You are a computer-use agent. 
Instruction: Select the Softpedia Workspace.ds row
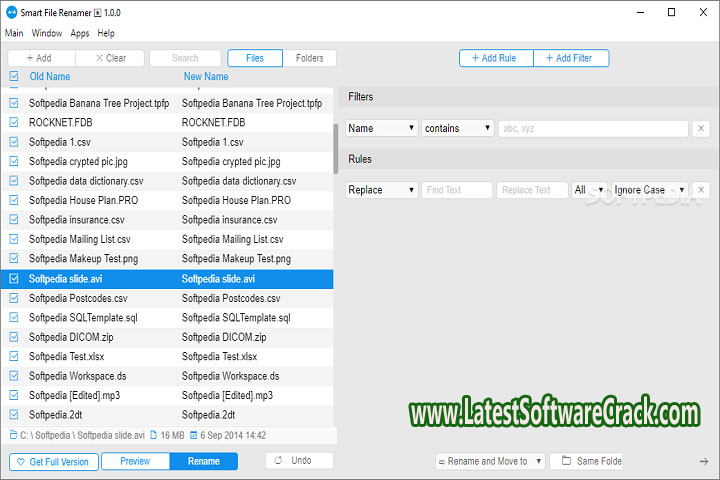coord(167,376)
